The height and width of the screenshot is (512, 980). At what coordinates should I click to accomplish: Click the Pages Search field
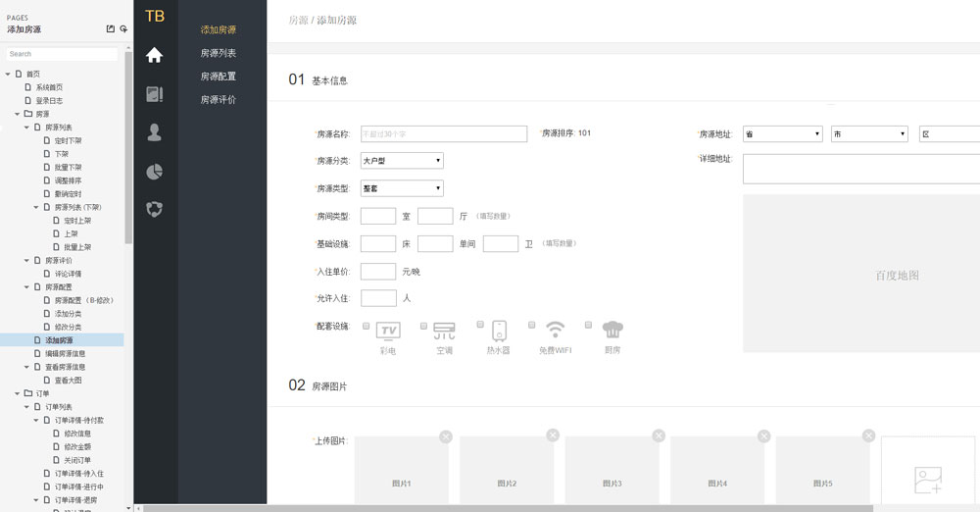point(62,54)
